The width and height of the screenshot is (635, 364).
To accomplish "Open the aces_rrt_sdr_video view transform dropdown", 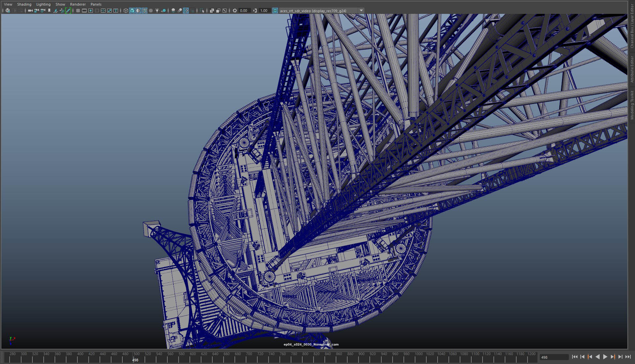I will point(361,11).
